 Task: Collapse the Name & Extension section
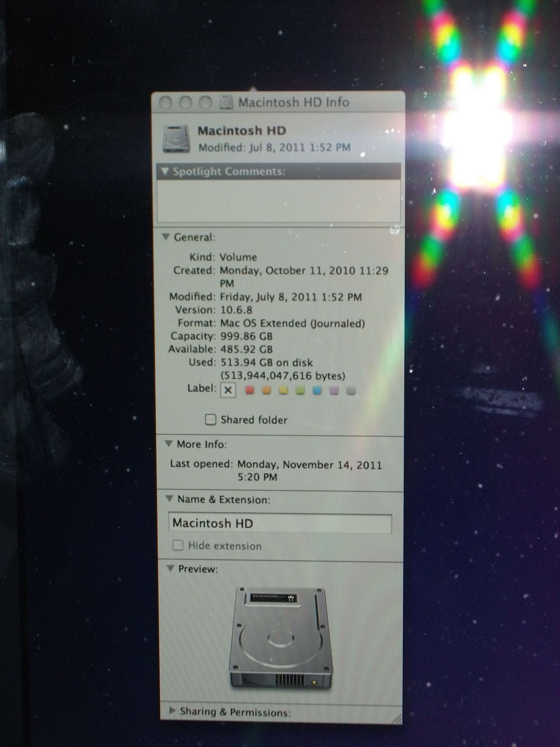[169, 499]
